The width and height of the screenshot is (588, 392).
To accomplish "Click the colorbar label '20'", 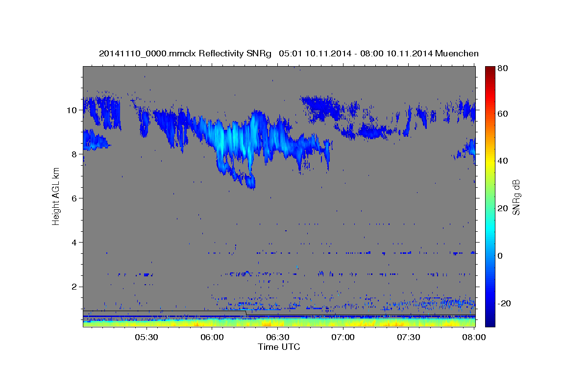I will 502,208.
